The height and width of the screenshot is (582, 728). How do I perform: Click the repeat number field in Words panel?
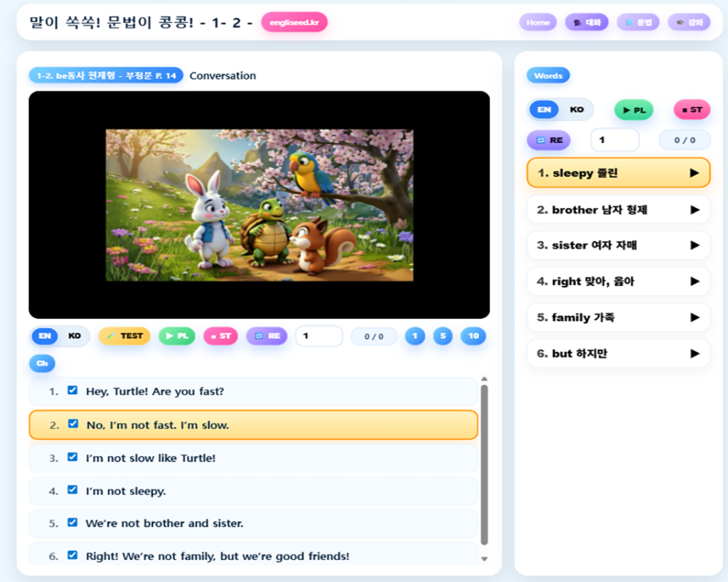614,140
